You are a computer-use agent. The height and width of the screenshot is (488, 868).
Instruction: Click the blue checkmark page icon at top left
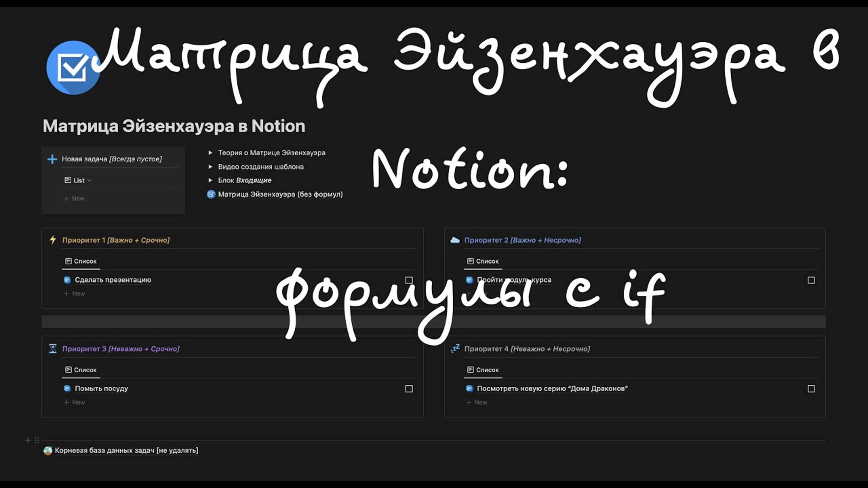(73, 68)
